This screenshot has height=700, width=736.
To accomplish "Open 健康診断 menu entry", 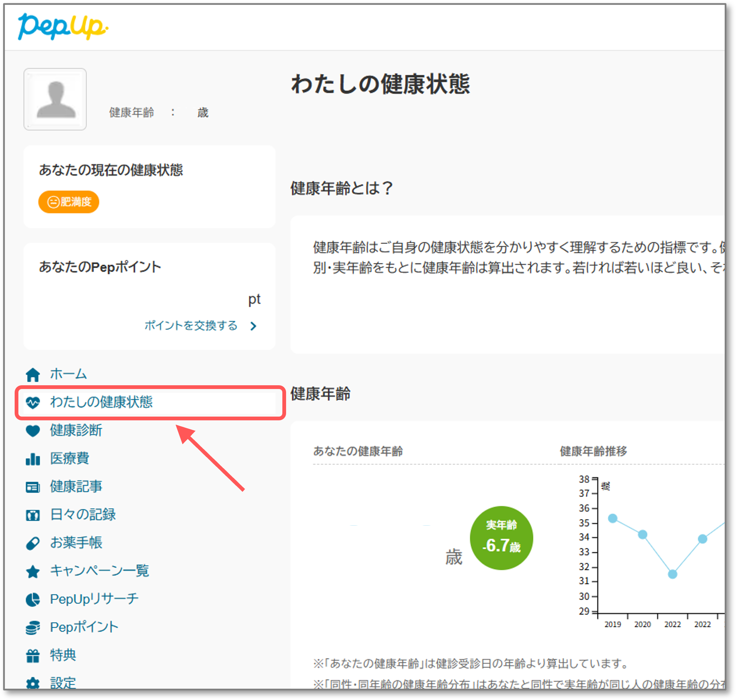I will point(76,430).
